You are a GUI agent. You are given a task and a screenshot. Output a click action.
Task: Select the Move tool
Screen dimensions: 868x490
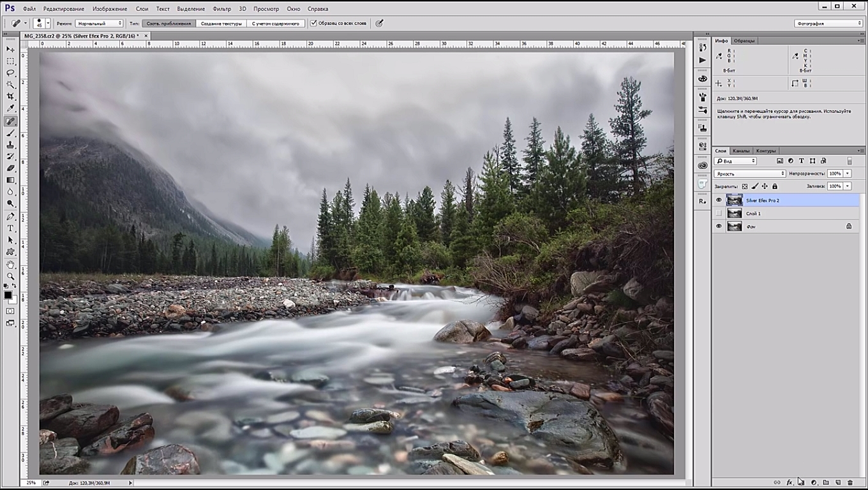click(10, 49)
